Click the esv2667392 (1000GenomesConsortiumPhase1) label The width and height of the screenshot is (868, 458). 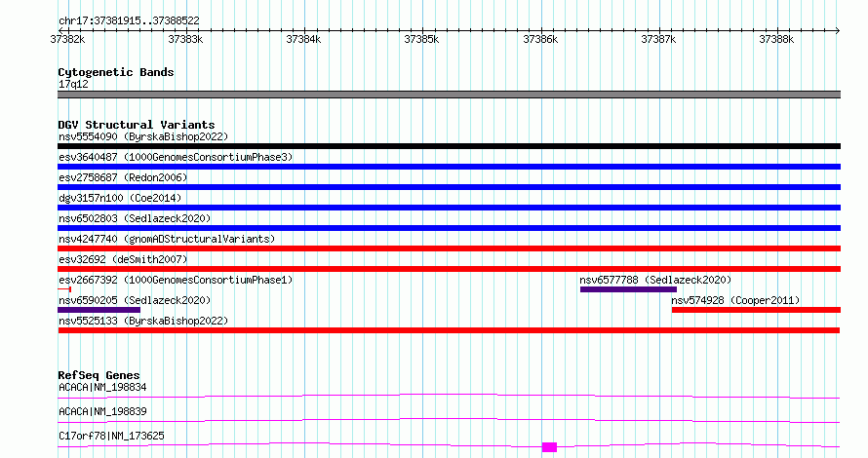tap(176, 280)
